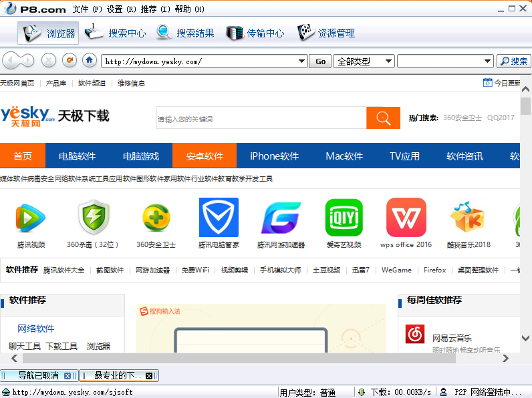Close the 最专业的下.. tab
The height and width of the screenshot is (398, 532).
pos(148,375)
